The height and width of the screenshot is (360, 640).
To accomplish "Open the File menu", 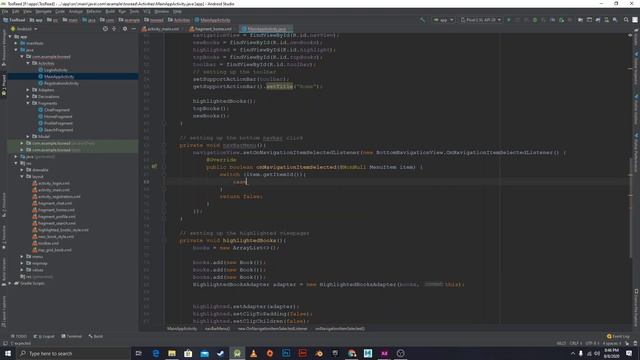I will [x=5, y=11].
